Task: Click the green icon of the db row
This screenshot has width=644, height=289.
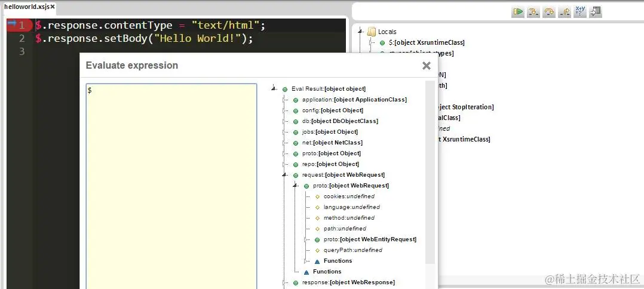Action: tap(296, 121)
